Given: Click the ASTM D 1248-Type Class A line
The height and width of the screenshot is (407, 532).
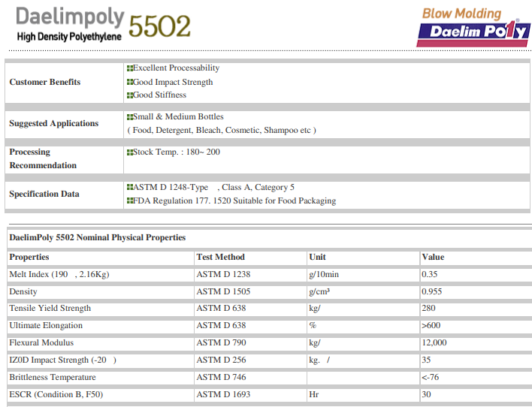Looking at the screenshot, I should tap(210, 187).
